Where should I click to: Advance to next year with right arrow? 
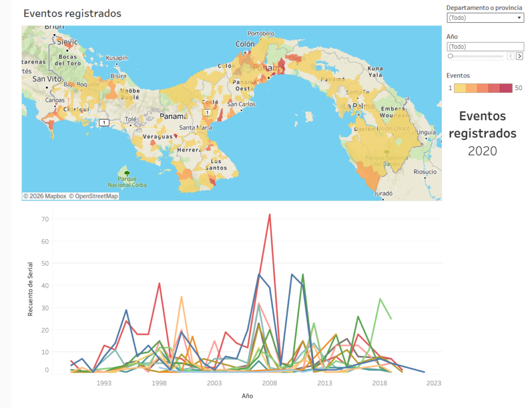click(x=519, y=56)
